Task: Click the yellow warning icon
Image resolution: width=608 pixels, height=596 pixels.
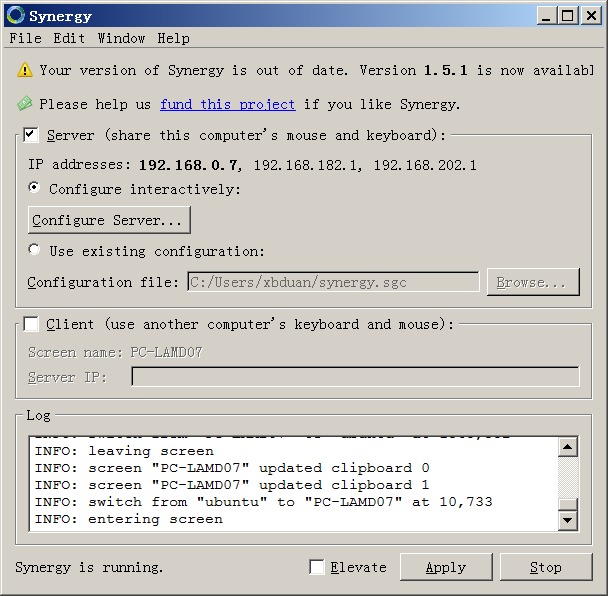Action: pos(25,70)
